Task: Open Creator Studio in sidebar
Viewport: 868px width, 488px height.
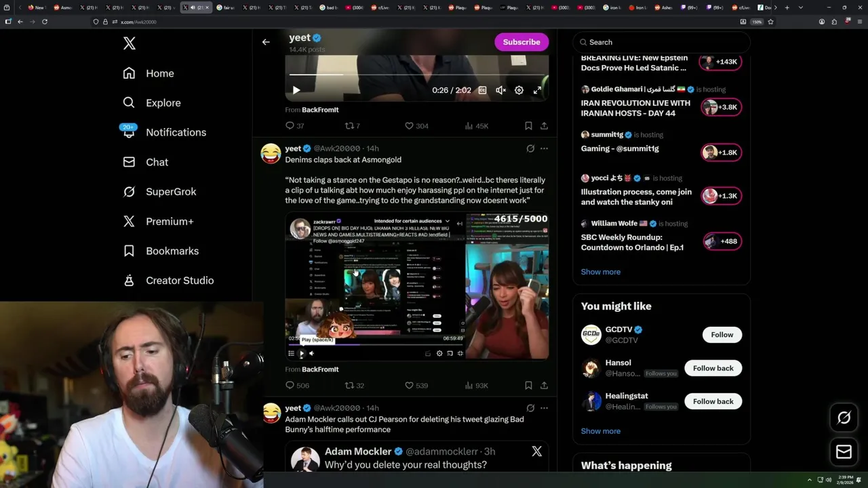Action: coord(168,281)
